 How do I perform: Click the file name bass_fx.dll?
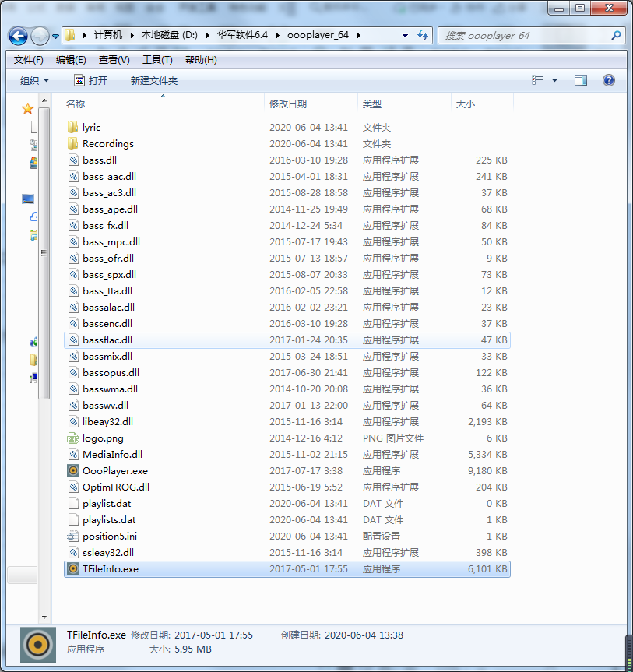coord(105,226)
